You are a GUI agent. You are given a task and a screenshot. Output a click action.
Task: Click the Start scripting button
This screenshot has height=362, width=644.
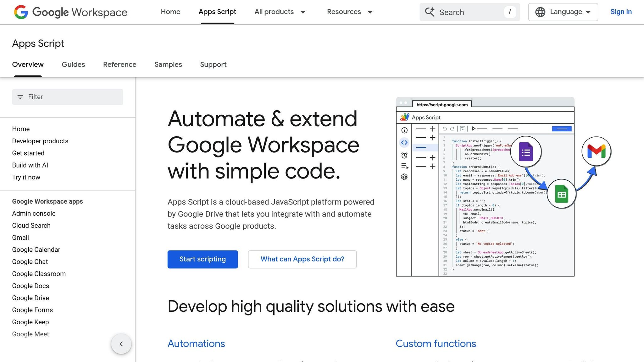coord(203,259)
